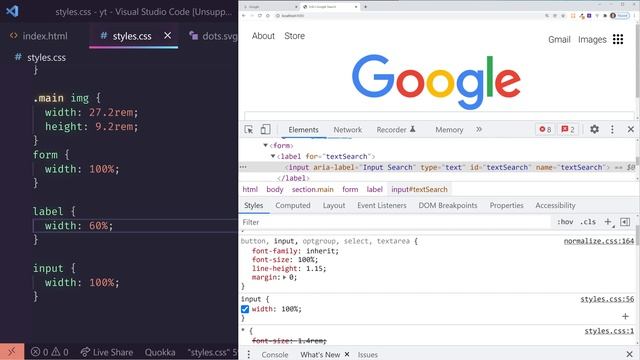The width and height of the screenshot is (640, 360).
Task: Toggle the computed styles sidebar icon
Action: pos(625,222)
